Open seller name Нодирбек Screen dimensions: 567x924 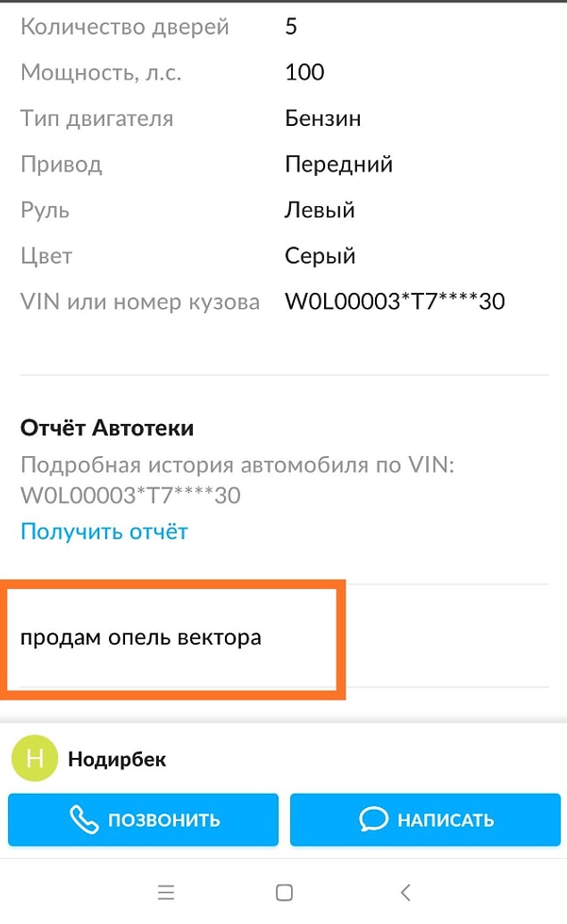tap(117, 759)
